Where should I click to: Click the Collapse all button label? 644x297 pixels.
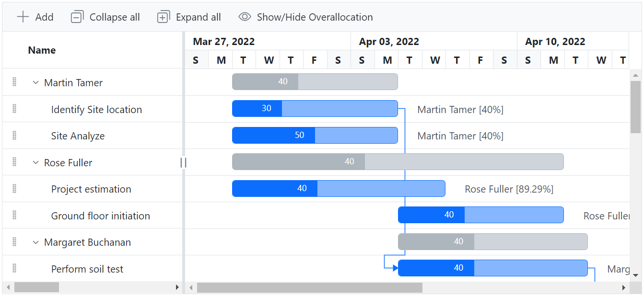point(114,16)
